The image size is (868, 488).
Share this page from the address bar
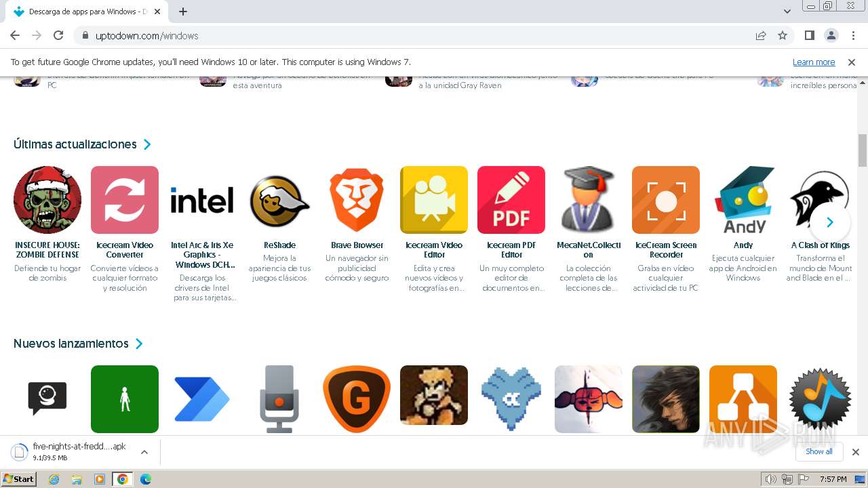761,35
